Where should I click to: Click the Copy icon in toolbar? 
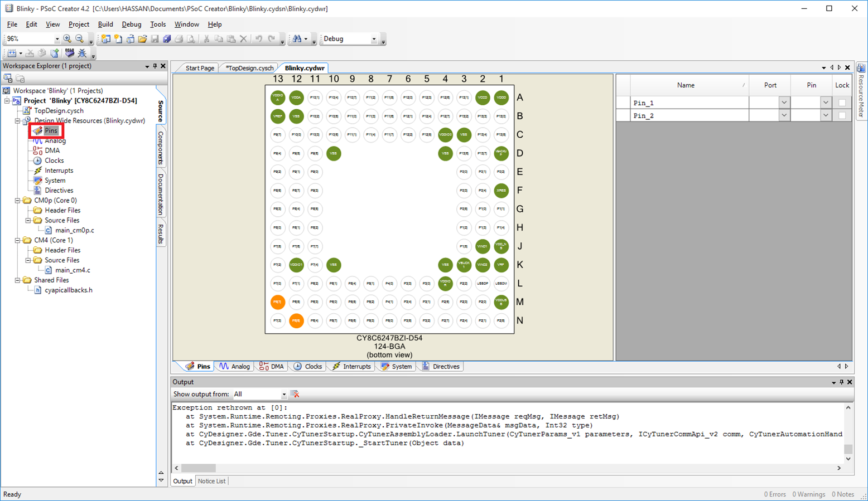tap(219, 39)
